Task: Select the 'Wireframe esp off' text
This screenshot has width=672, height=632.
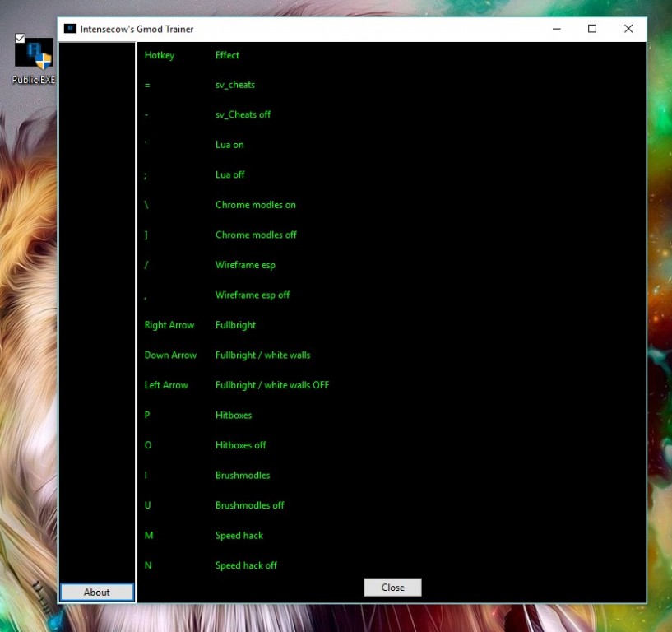Action: pos(253,295)
